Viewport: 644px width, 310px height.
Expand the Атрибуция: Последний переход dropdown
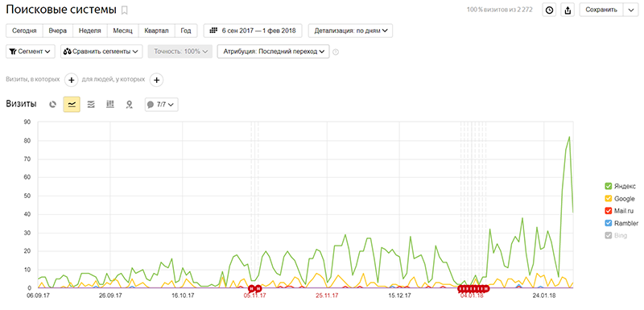click(x=273, y=52)
